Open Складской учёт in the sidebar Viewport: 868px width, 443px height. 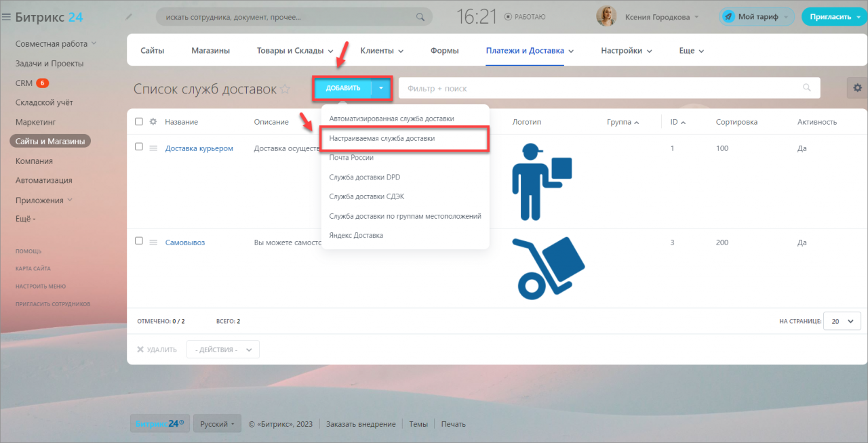(x=44, y=103)
